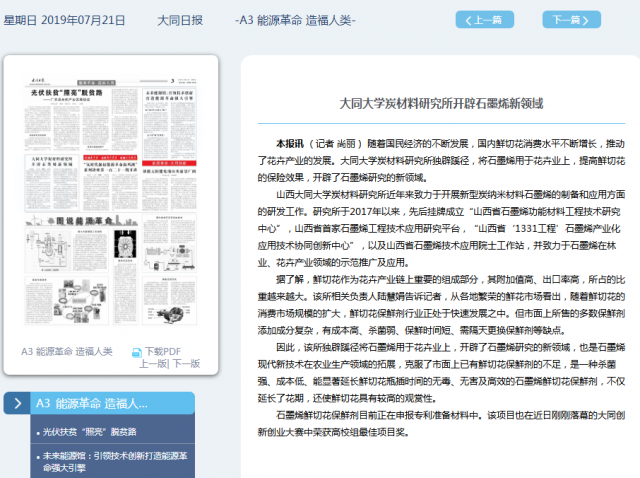Click the date 星期日 2019年07月21日
The width and height of the screenshot is (640, 478).
(x=64, y=20)
